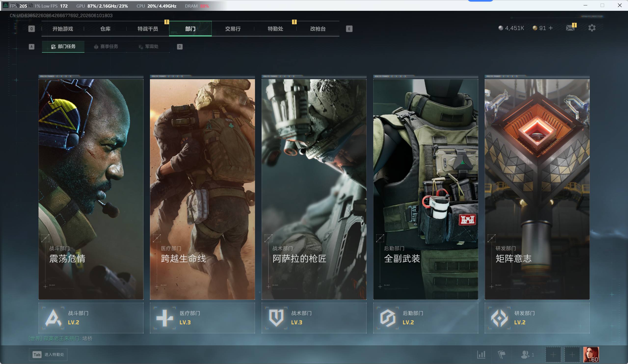628x364 pixels.
Task: Click the 医疗部门 cross emblem icon
Action: click(x=164, y=318)
